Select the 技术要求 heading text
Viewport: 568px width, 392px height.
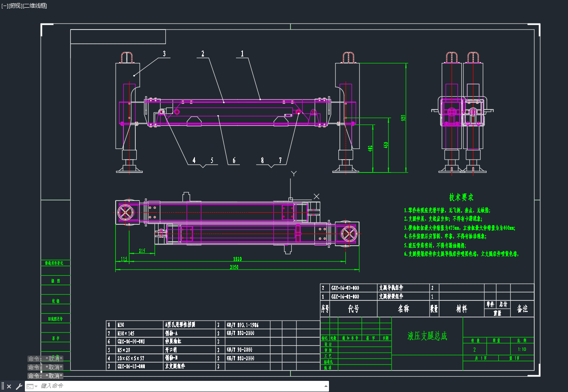coord(461,197)
